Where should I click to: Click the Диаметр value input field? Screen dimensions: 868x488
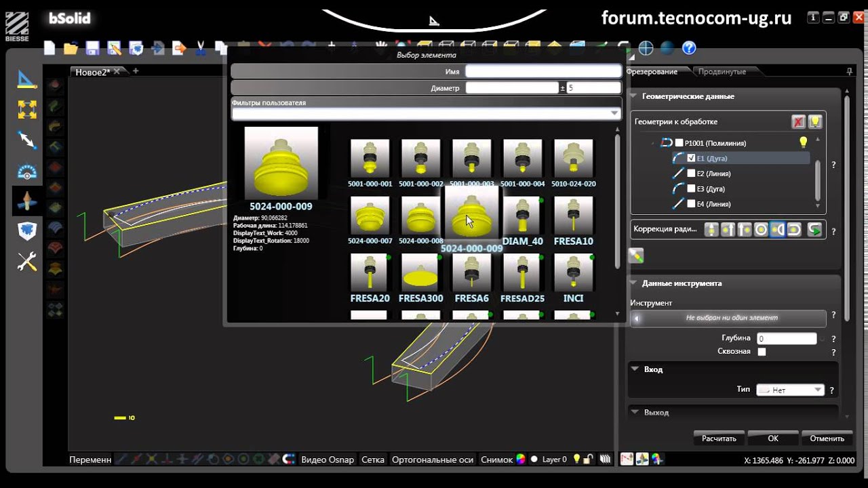[512, 87]
